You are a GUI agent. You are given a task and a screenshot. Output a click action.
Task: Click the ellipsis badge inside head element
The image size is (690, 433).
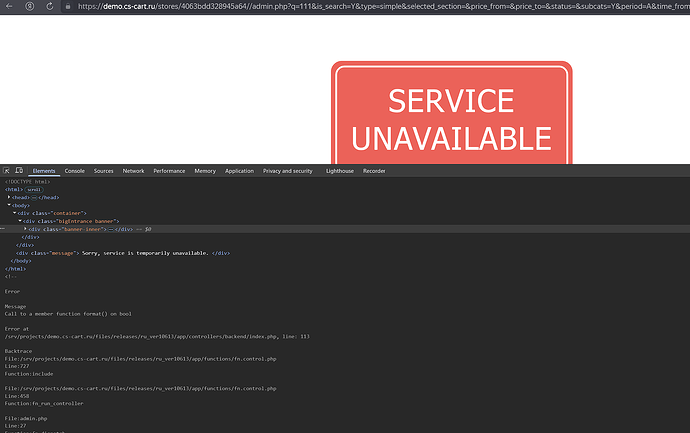[x=34, y=198]
